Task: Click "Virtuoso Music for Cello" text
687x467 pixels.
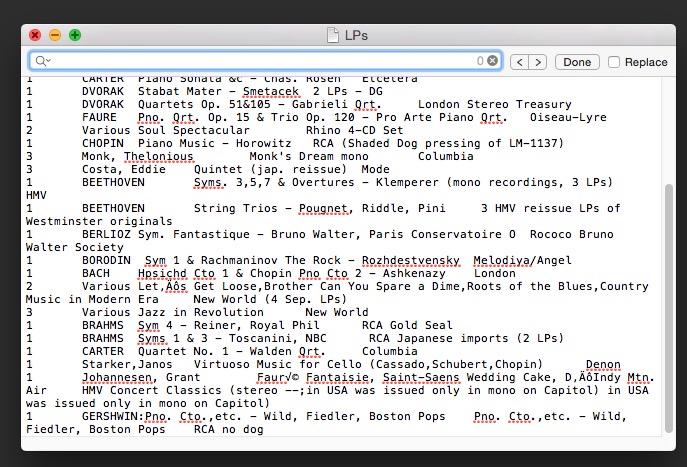Action: point(278,364)
